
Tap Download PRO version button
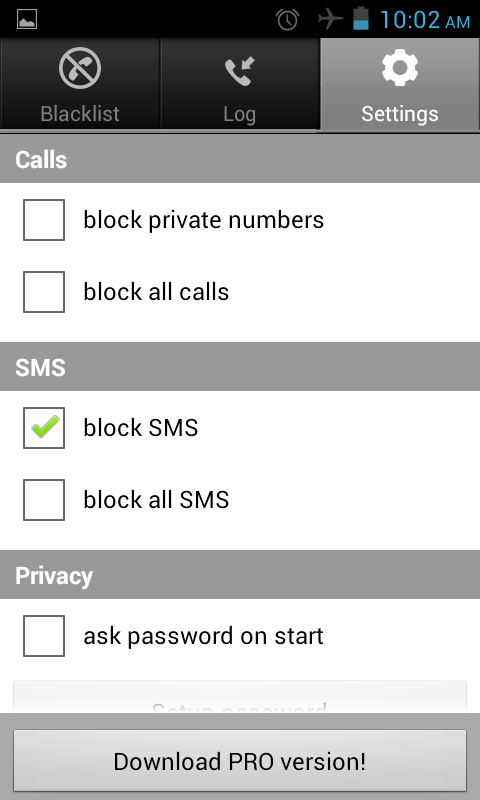240,761
